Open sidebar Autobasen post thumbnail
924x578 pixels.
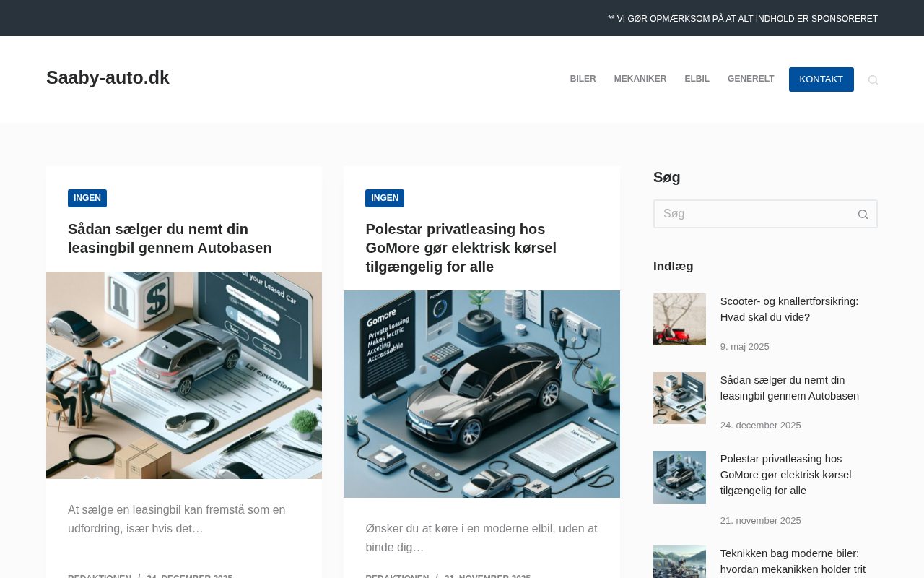(679, 398)
